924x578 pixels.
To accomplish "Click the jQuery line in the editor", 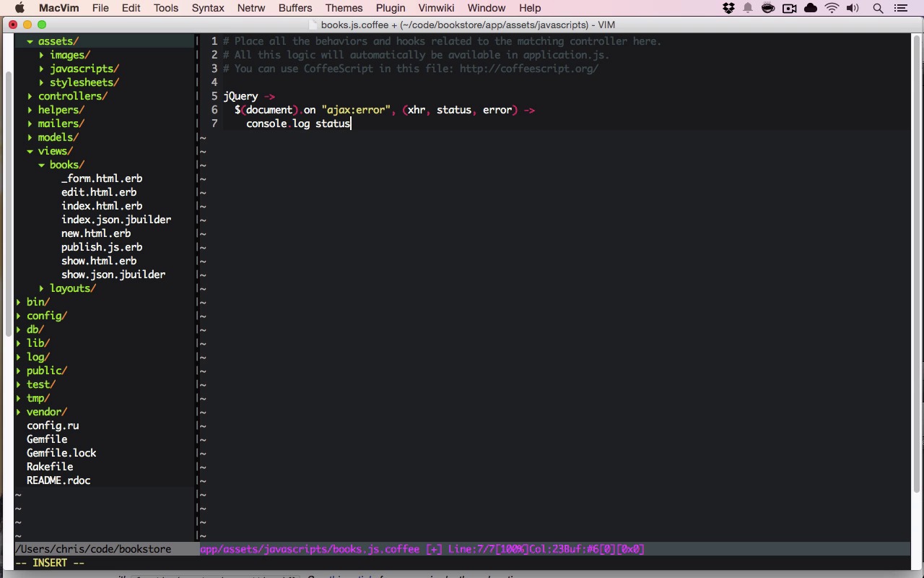I will tap(249, 96).
